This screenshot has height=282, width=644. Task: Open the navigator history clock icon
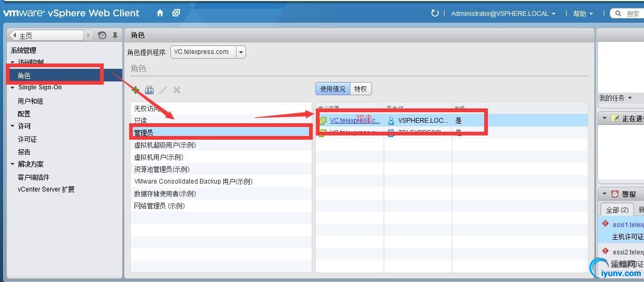pyautogui.click(x=102, y=35)
